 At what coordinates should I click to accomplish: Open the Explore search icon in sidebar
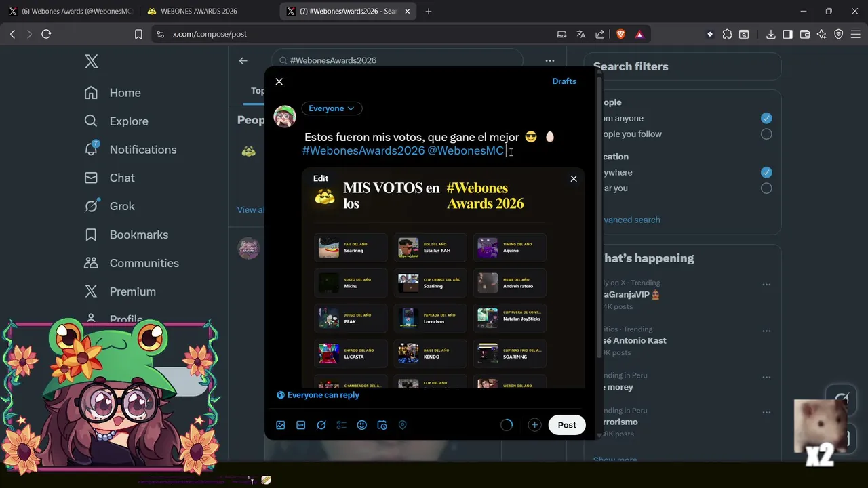click(91, 121)
